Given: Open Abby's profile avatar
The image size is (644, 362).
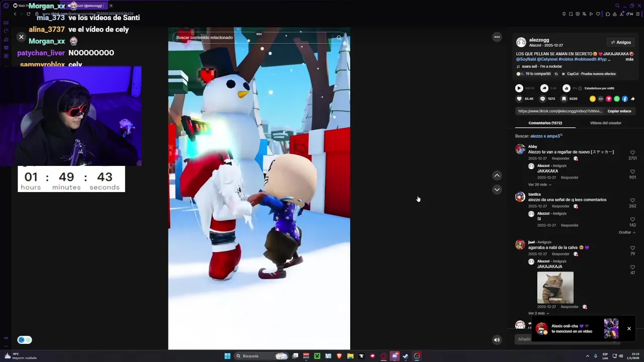Looking at the screenshot, I should [520, 149].
